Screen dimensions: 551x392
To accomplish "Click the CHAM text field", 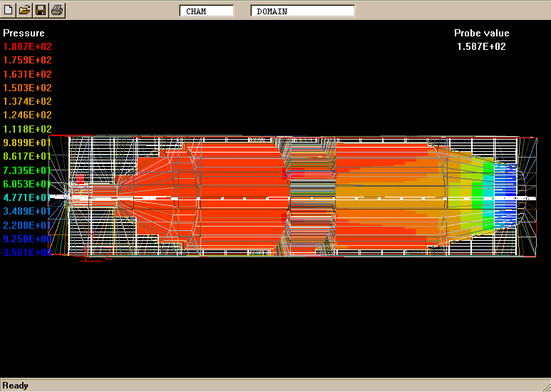I will (x=207, y=11).
